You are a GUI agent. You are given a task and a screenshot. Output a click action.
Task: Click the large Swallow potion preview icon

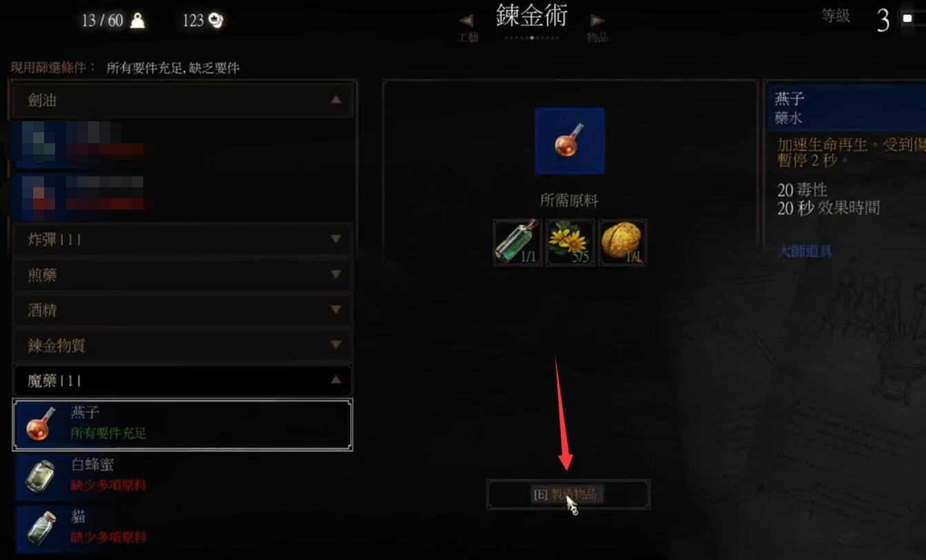click(570, 141)
